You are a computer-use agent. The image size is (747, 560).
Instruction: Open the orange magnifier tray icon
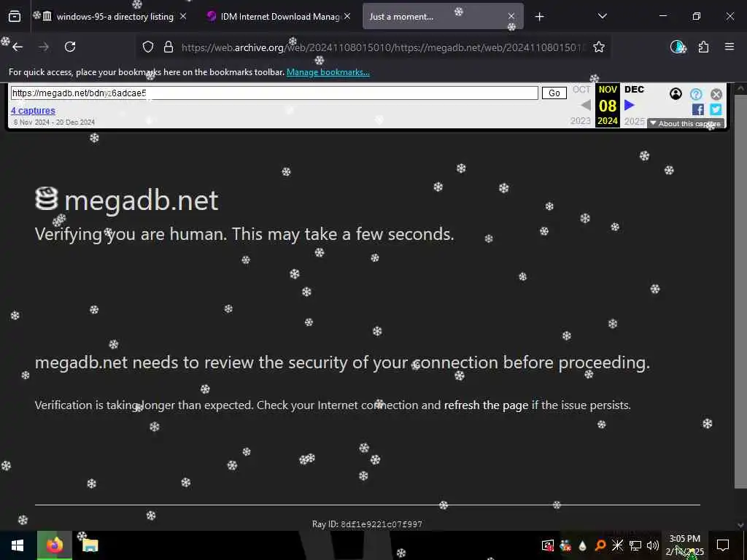(x=600, y=545)
